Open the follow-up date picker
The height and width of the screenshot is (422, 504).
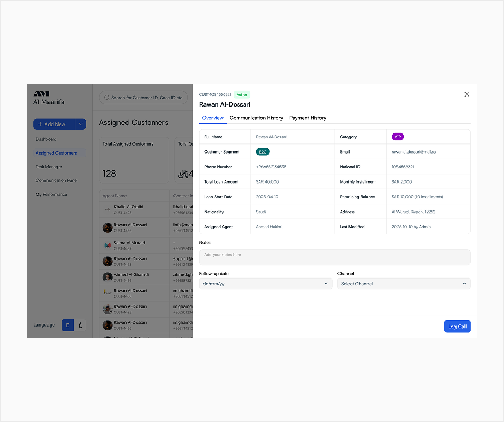pyautogui.click(x=266, y=283)
